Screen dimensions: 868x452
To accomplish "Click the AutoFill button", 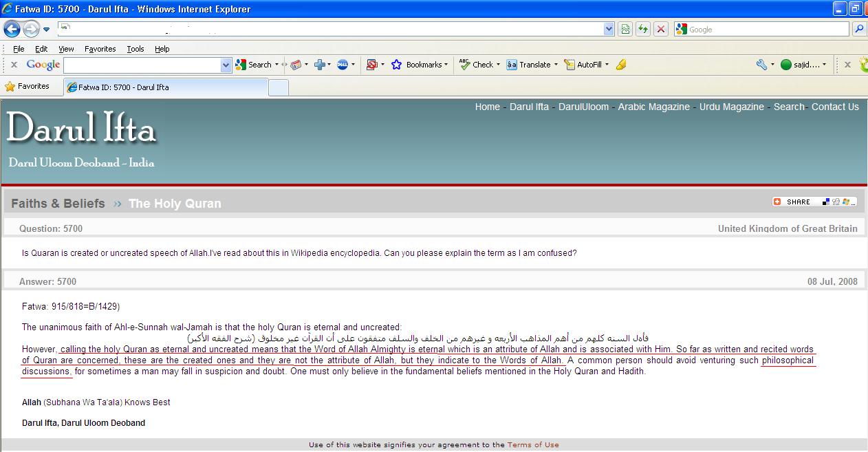I will click(x=583, y=65).
